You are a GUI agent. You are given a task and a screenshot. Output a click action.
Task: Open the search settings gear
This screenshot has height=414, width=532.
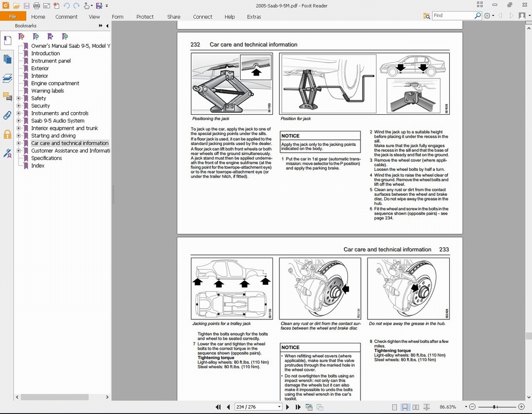487,16
